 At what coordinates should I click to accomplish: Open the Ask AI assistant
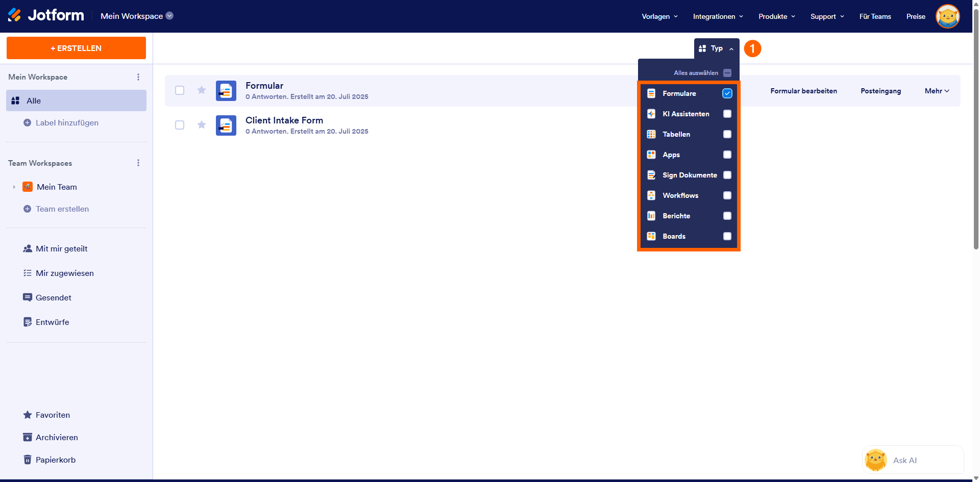(x=913, y=460)
